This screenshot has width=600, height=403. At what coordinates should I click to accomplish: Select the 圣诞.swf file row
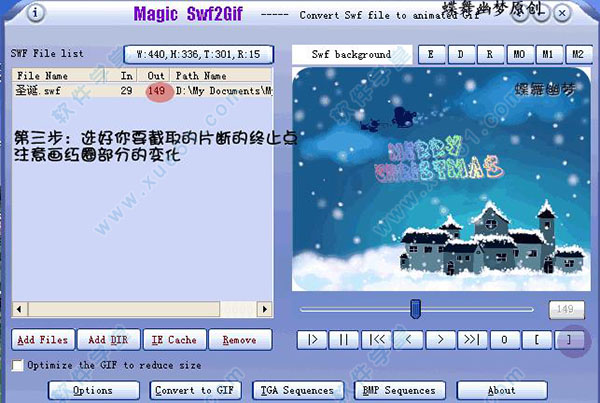142,91
